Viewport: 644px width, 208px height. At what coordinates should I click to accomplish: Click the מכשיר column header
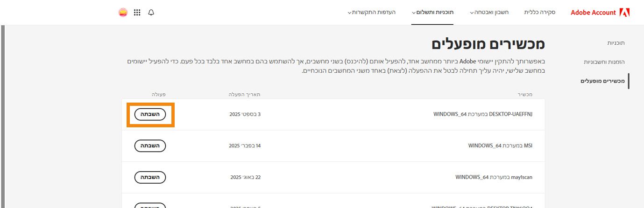tap(525, 94)
